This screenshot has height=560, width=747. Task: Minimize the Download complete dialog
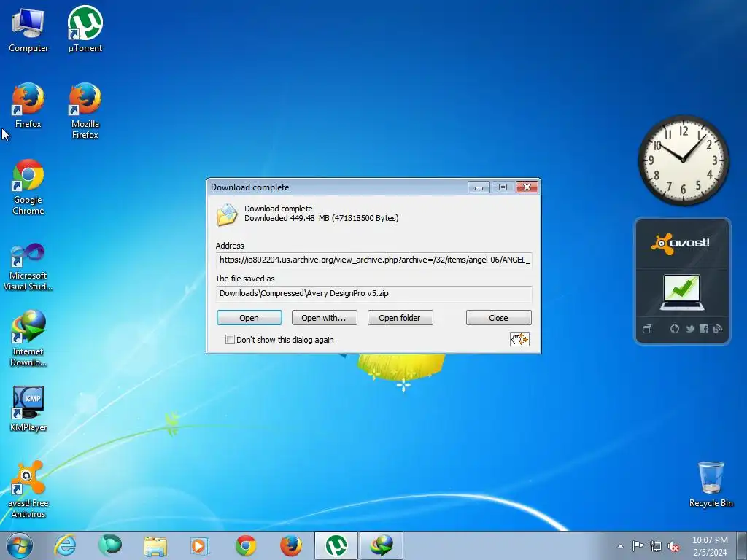[x=479, y=187]
